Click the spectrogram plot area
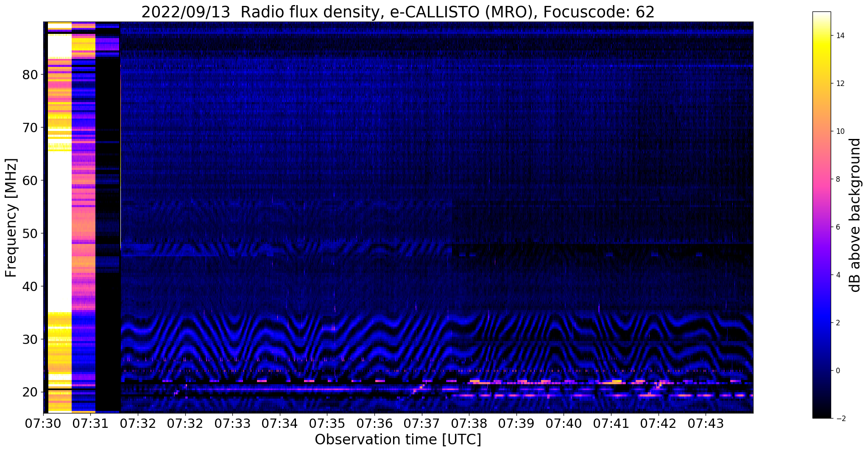Image resolution: width=868 pixels, height=452 pixels. 398,217
